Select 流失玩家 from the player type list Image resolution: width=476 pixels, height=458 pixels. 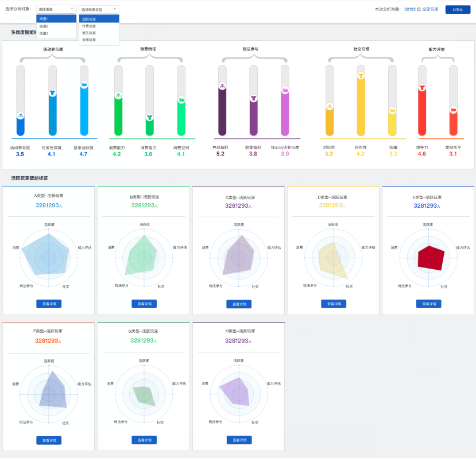(x=89, y=33)
